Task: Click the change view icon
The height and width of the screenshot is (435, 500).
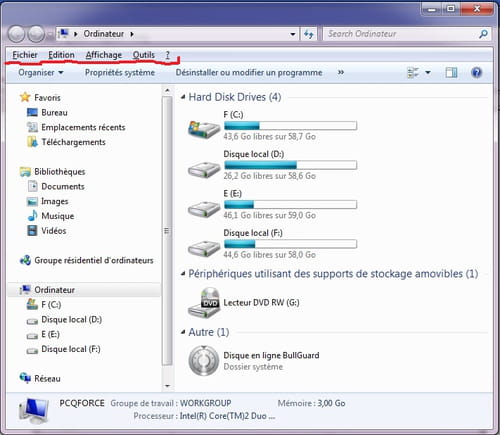Action: point(413,72)
